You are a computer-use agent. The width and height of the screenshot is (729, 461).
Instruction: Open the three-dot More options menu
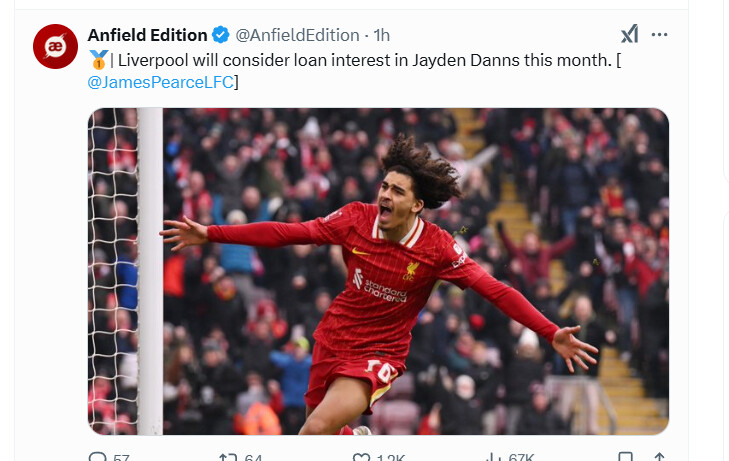(x=659, y=35)
